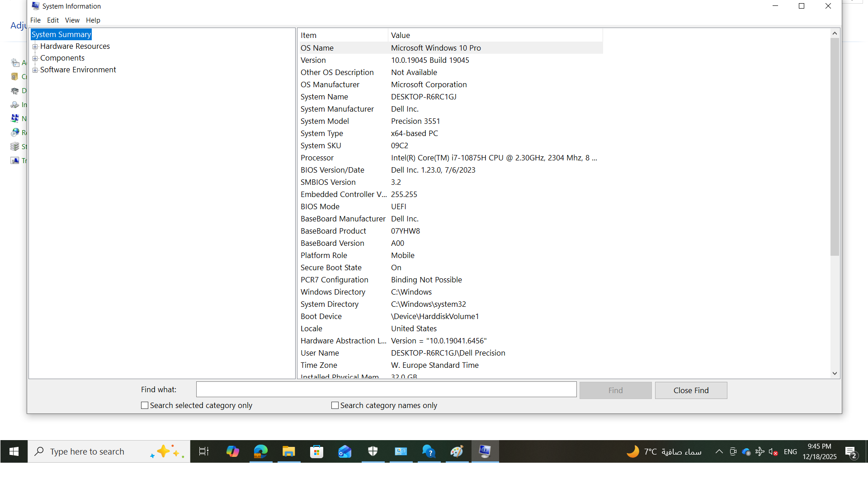Open Microsoft Edge from the taskbar
Image resolution: width=868 pixels, height=488 pixels.
(261, 451)
